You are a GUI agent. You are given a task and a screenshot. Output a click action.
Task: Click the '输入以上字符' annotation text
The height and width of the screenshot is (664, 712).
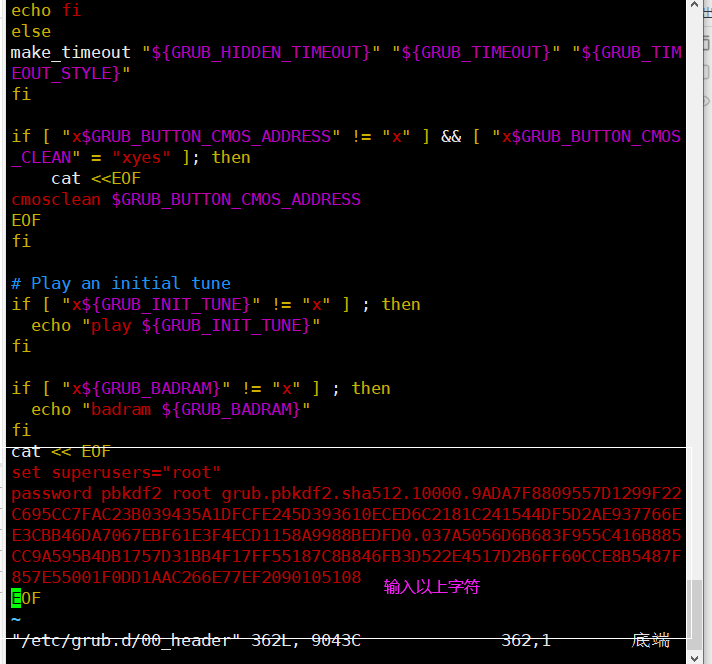coord(431,587)
